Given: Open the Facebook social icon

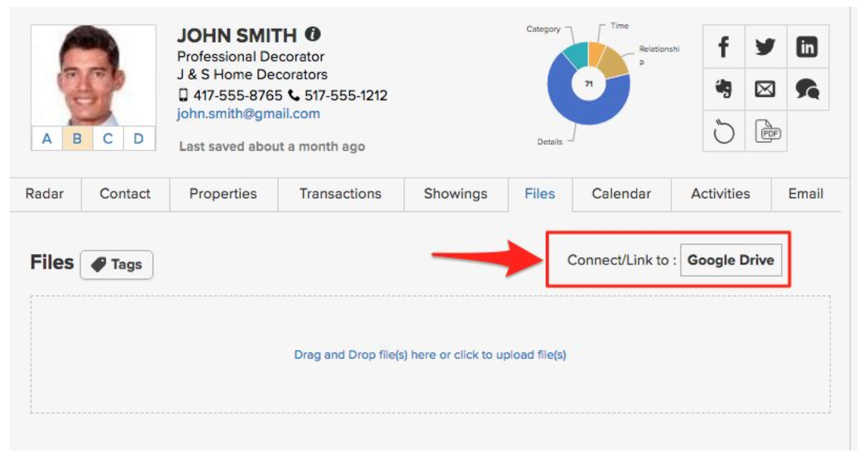Looking at the screenshot, I should click(724, 47).
